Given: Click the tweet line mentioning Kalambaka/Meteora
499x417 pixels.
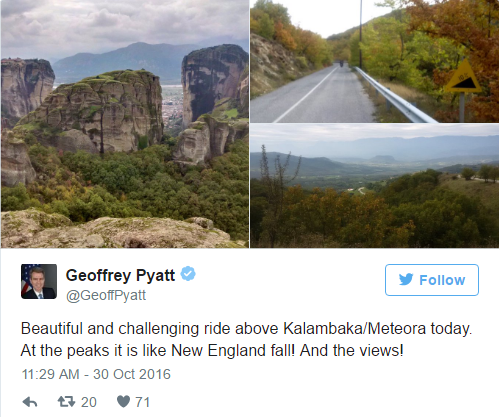Looking at the screenshot, I should (x=246, y=329).
